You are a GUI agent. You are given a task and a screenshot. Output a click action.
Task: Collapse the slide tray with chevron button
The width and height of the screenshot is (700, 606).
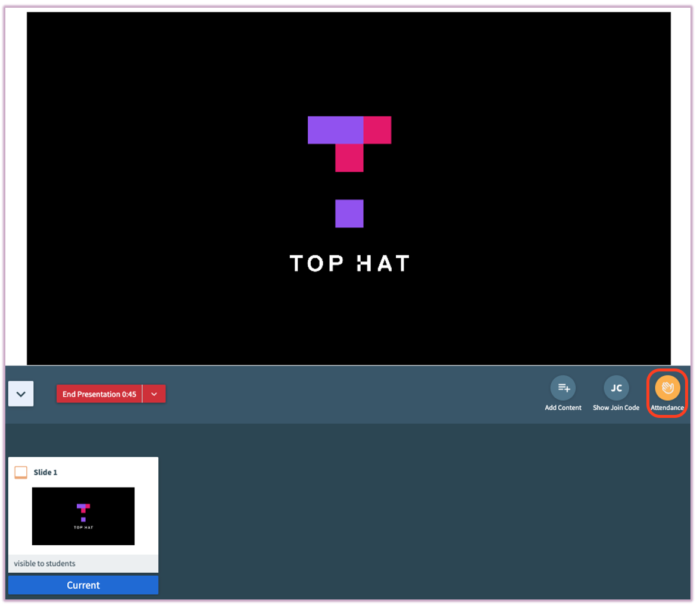(x=21, y=394)
